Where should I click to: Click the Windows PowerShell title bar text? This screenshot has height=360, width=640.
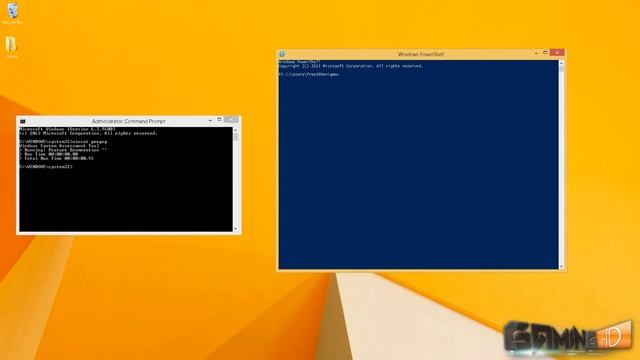(x=420, y=54)
